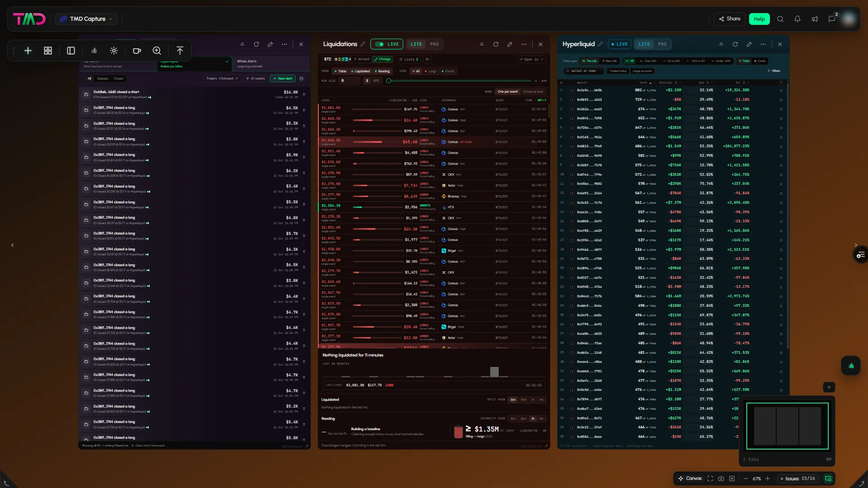Open the chat messages icon with badge 2
Screen dimensions: 868x488
point(832,19)
